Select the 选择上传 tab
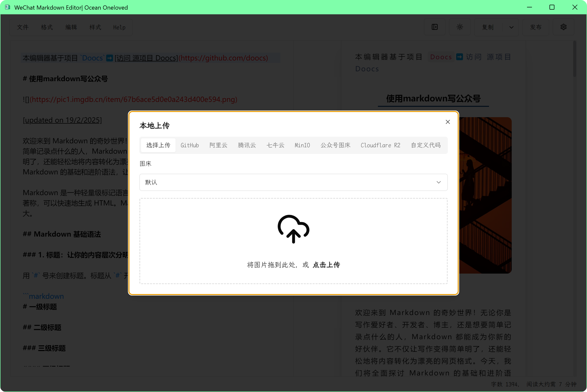Screen dimensions: 587x392 [x=158, y=145]
